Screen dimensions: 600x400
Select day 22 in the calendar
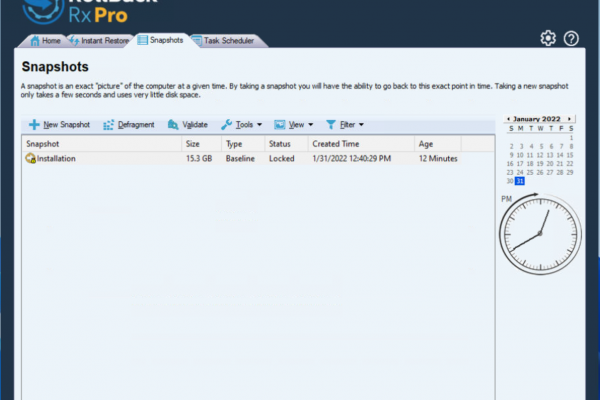tap(570, 164)
